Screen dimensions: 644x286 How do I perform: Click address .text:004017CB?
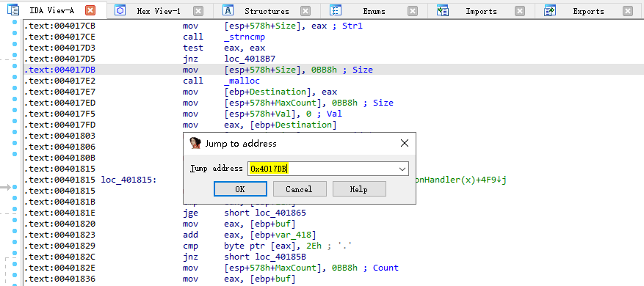click(59, 26)
